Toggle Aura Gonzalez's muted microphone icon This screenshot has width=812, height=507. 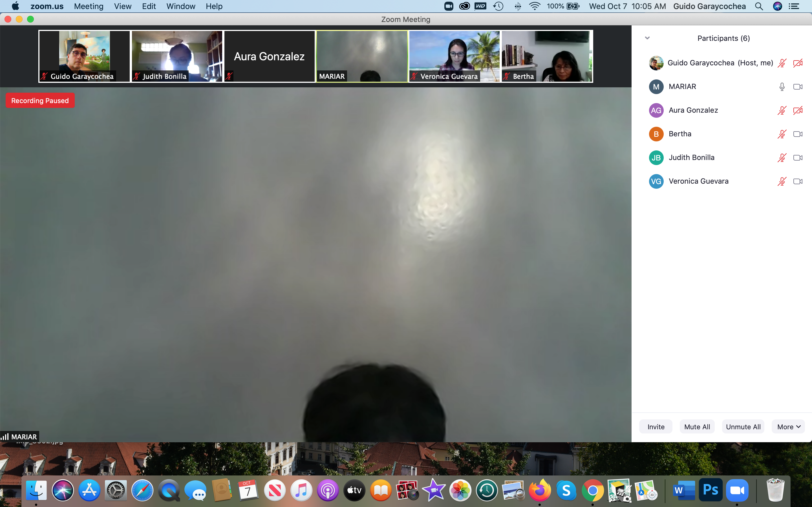[782, 110]
